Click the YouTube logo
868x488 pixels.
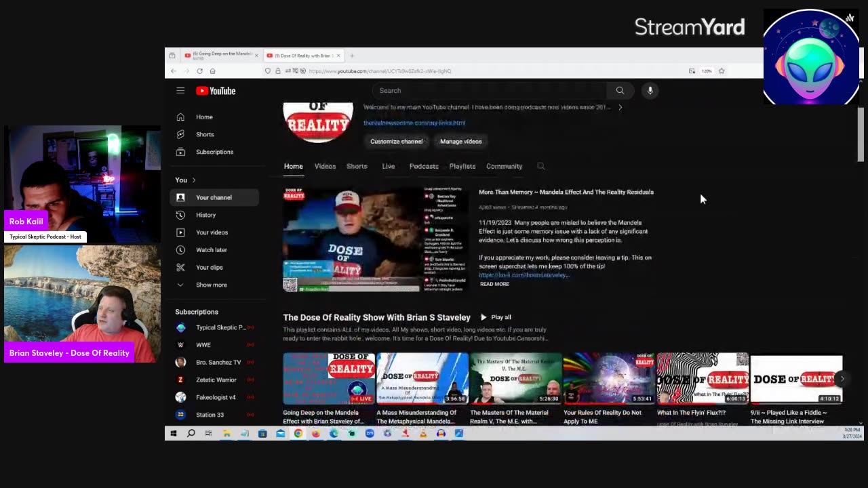(216, 91)
